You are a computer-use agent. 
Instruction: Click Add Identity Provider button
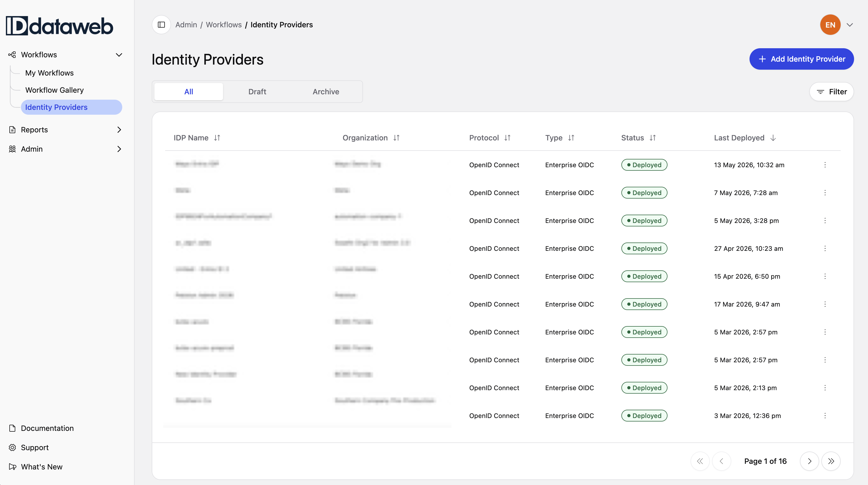(x=801, y=59)
